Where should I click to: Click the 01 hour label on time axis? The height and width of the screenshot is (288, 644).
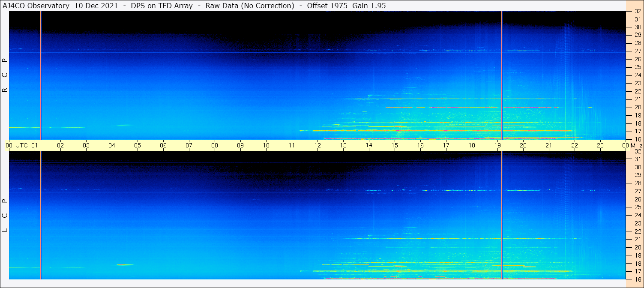35,145
